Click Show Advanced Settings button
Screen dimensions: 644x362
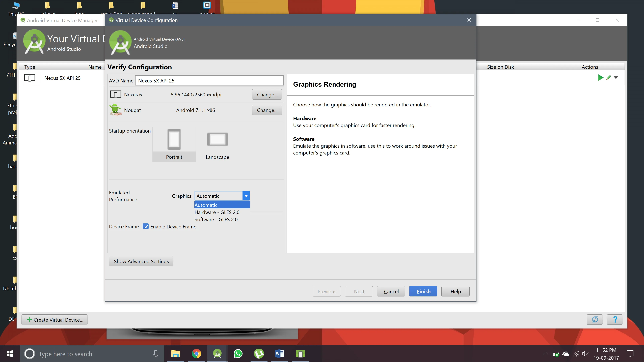pos(141,261)
